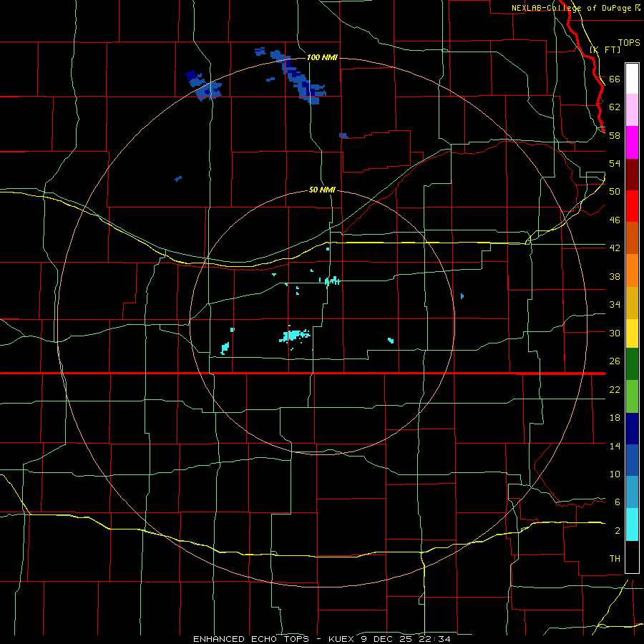Click the 30 scale value
This screenshot has width=644, height=644.
(x=615, y=333)
